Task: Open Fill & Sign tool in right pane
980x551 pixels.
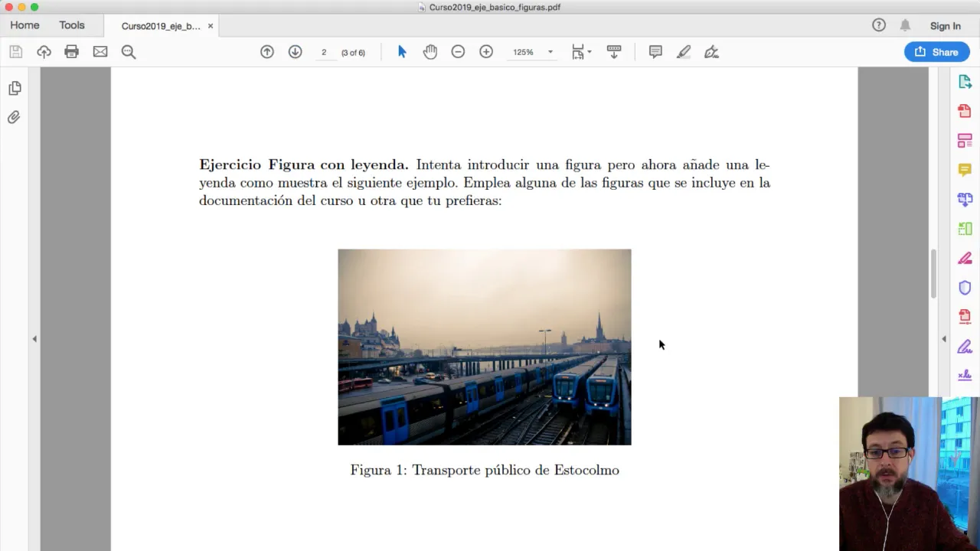Action: pyautogui.click(x=965, y=346)
